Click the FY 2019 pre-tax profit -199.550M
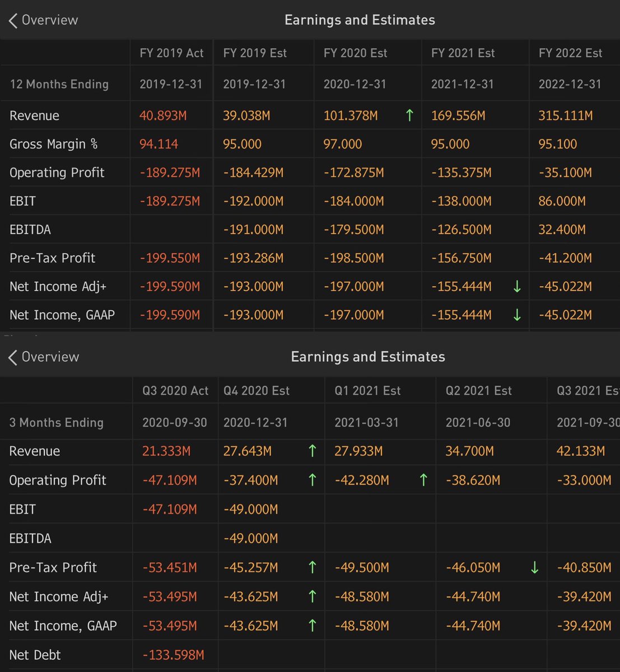 point(170,258)
